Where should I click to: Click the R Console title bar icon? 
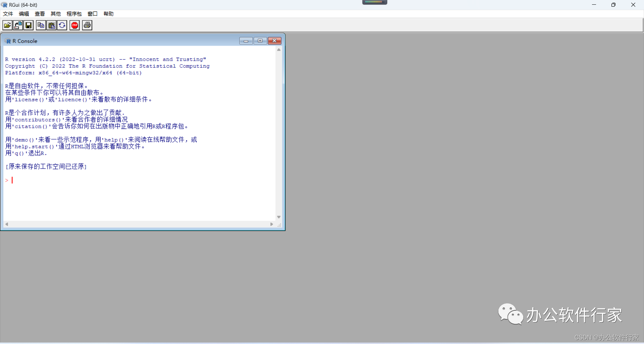[x=8, y=41]
